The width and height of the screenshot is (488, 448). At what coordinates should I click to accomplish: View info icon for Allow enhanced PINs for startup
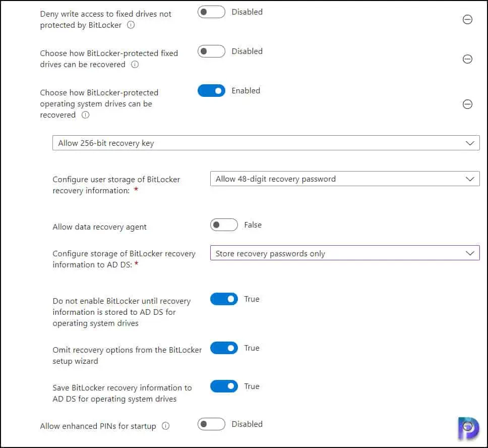[x=166, y=426]
